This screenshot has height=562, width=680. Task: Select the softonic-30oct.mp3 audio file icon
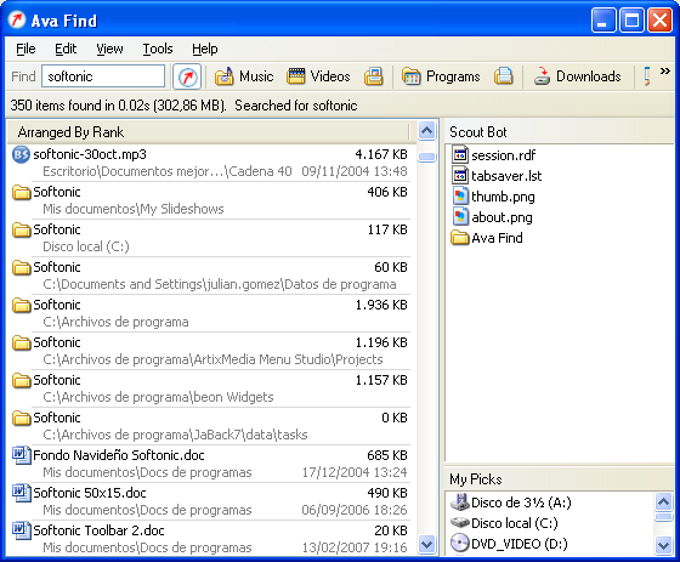click(21, 155)
